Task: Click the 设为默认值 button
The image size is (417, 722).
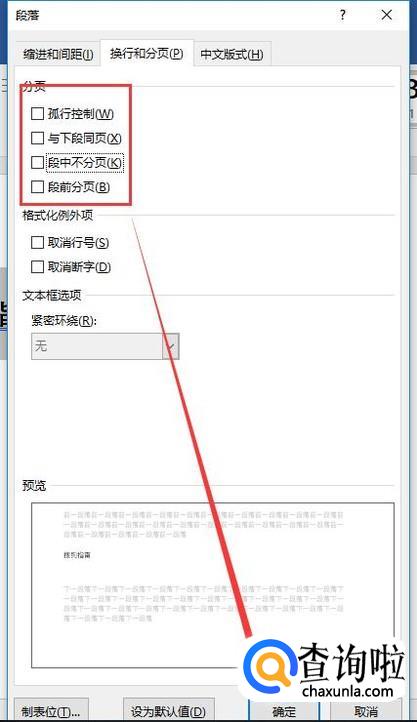Action: click(168, 711)
